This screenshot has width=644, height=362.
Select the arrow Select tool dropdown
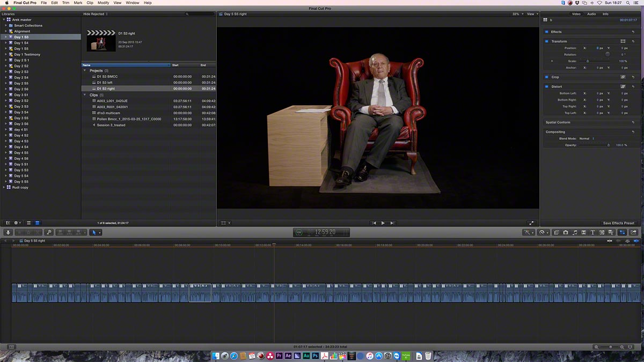click(96, 232)
